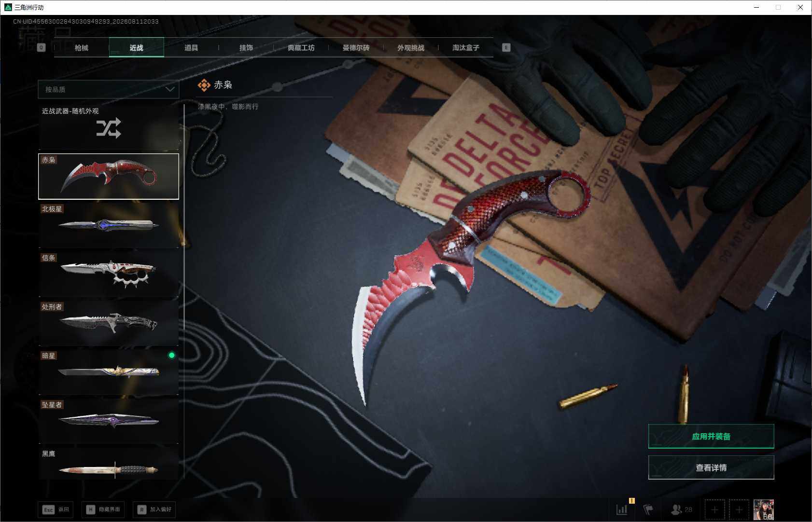Select the 北极星 knife thumbnail
Viewport: 812px width, 522px height.
(x=109, y=225)
